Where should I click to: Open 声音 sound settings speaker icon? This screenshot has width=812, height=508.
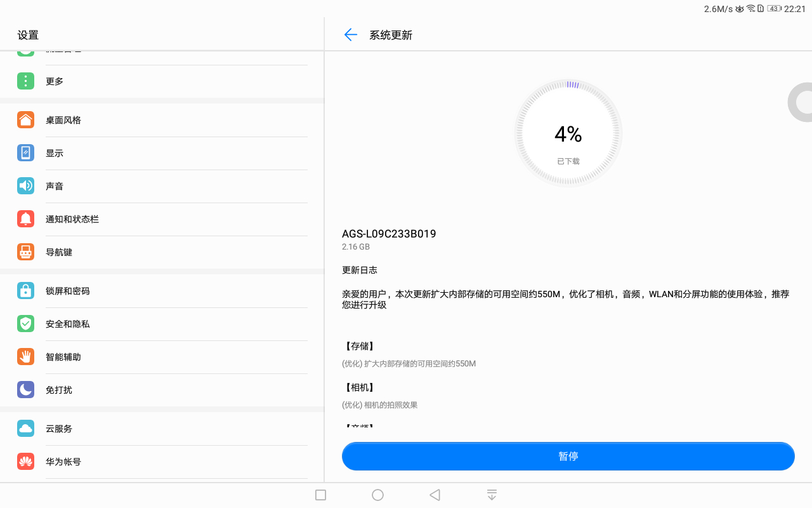click(25, 186)
